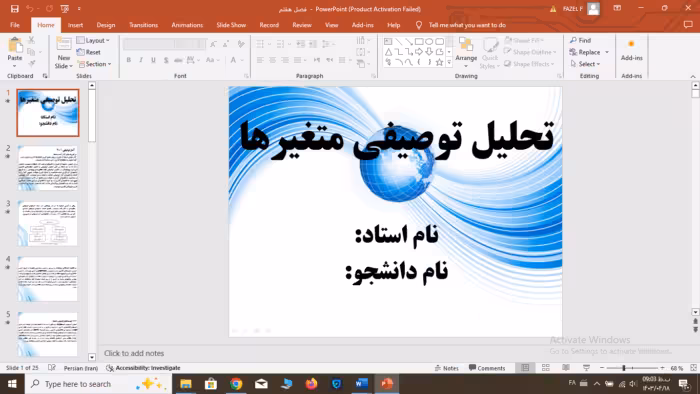Click Accessibility: Investigate status
700x394 pixels.
143,368
